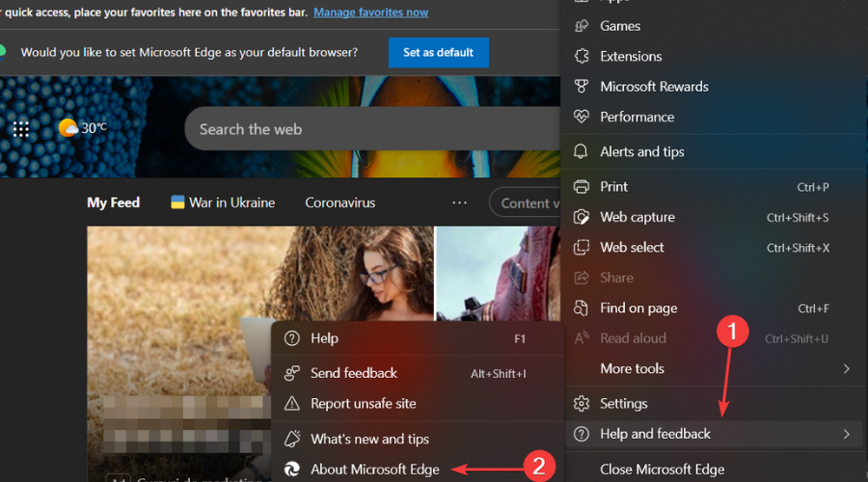
Task: Open the red jacket news thumbnail
Action: pos(498,274)
